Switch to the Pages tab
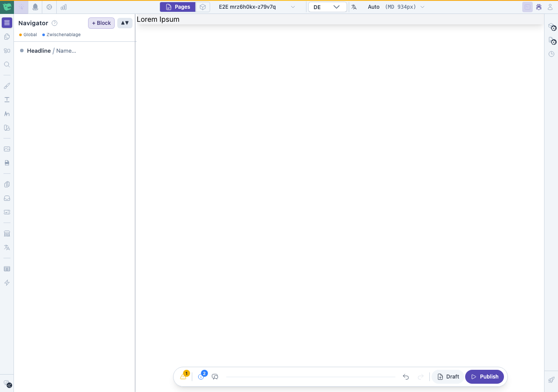Viewport: 558px width, 392px height. [178, 7]
